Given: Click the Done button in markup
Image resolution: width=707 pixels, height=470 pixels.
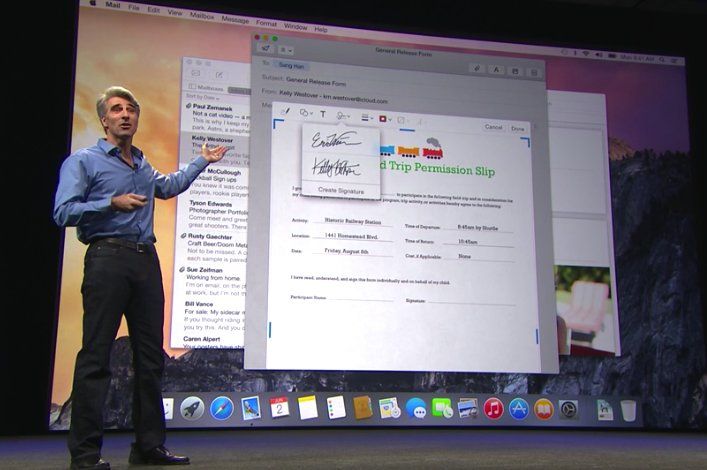Looking at the screenshot, I should tap(517, 128).
